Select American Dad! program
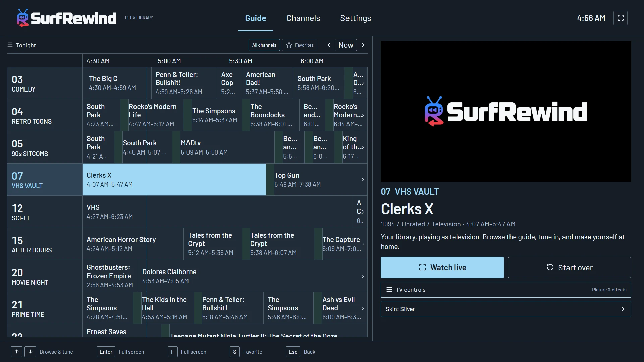The height and width of the screenshot is (362, 644). pos(267,83)
